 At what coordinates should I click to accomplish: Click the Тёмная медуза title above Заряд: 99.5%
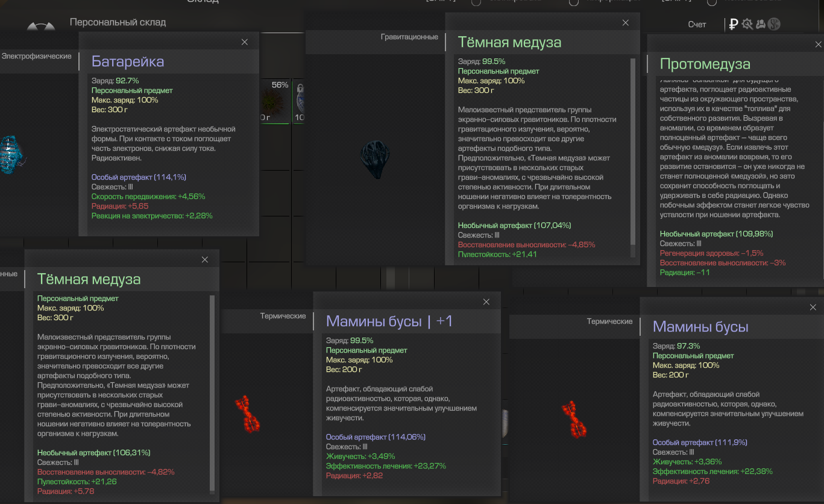509,42
